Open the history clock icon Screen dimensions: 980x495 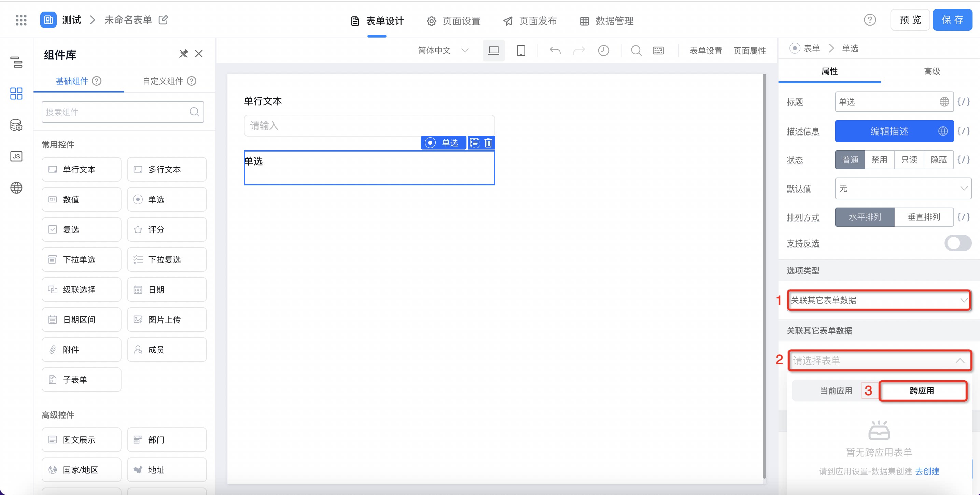coord(603,51)
